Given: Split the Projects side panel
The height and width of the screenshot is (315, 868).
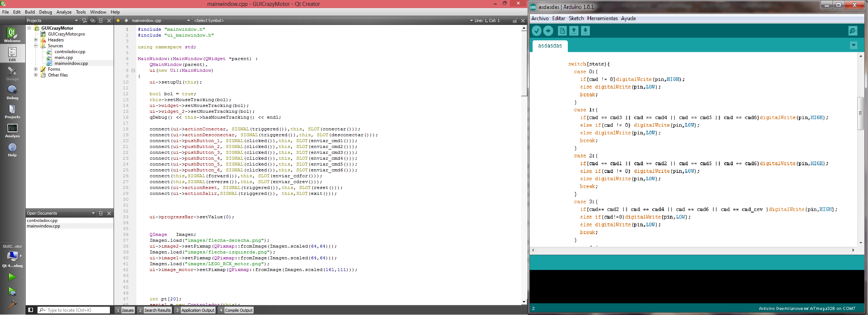Looking at the screenshot, I should click(x=101, y=21).
